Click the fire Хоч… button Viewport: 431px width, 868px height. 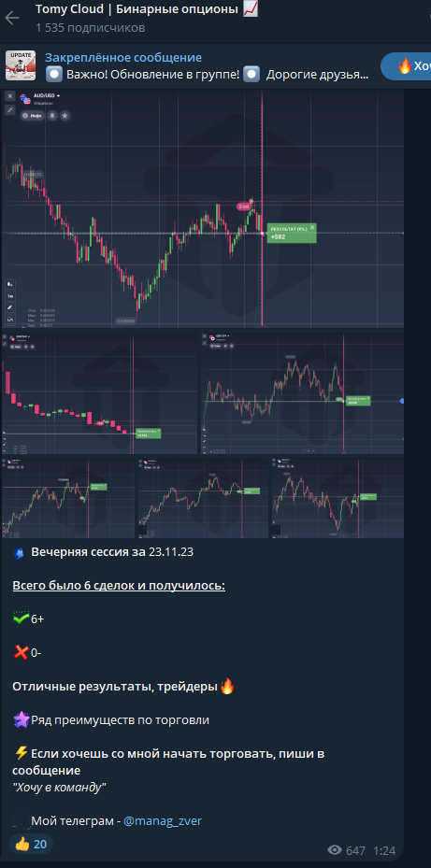click(406, 66)
